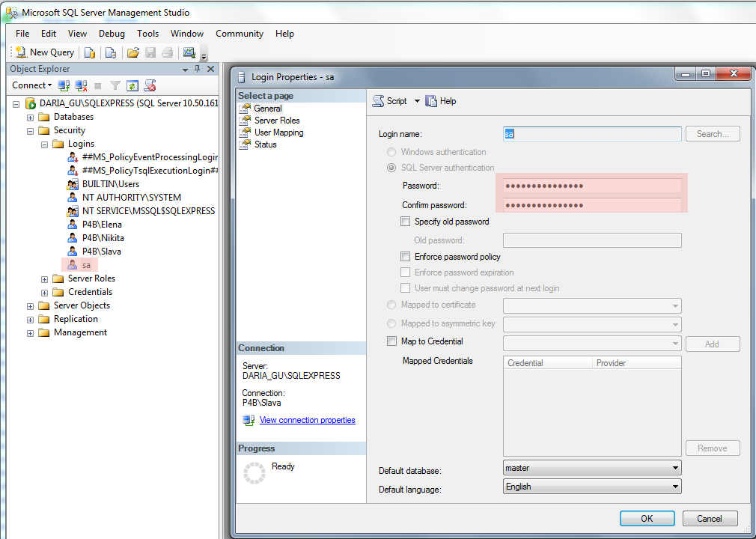
Task: Click View connection properties link
Action: click(x=307, y=420)
